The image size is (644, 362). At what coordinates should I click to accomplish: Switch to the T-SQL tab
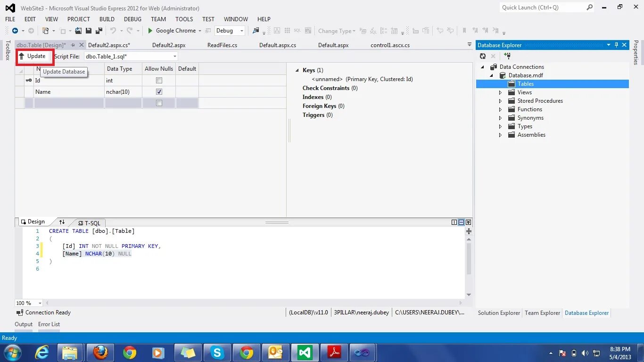[89, 223]
